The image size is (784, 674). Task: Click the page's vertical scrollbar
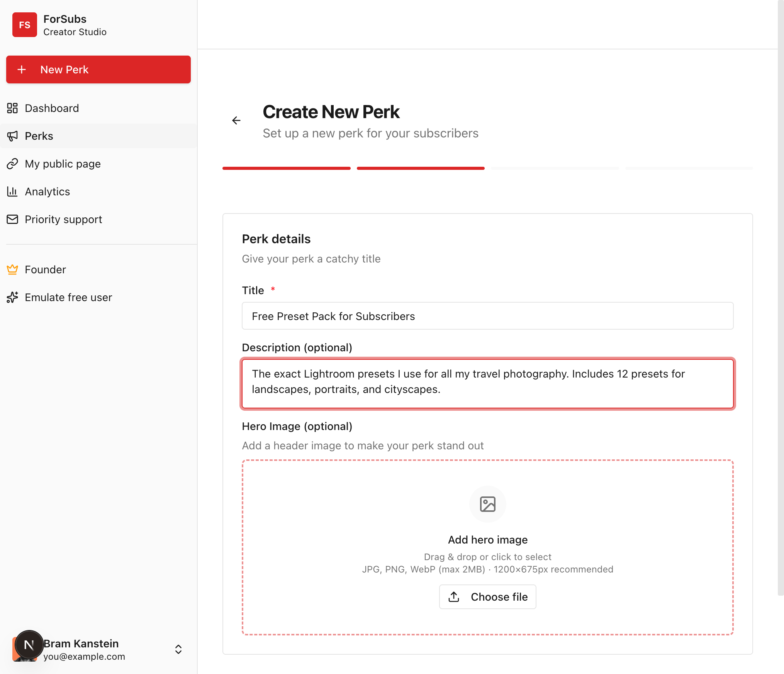tap(781, 297)
